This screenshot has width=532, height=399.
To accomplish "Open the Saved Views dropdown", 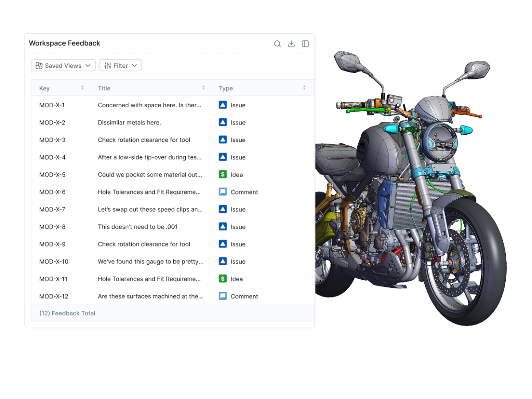I will tap(63, 66).
